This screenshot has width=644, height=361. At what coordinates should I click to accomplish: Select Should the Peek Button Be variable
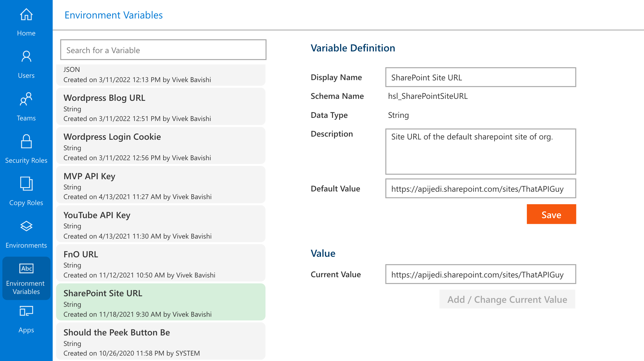click(x=161, y=341)
